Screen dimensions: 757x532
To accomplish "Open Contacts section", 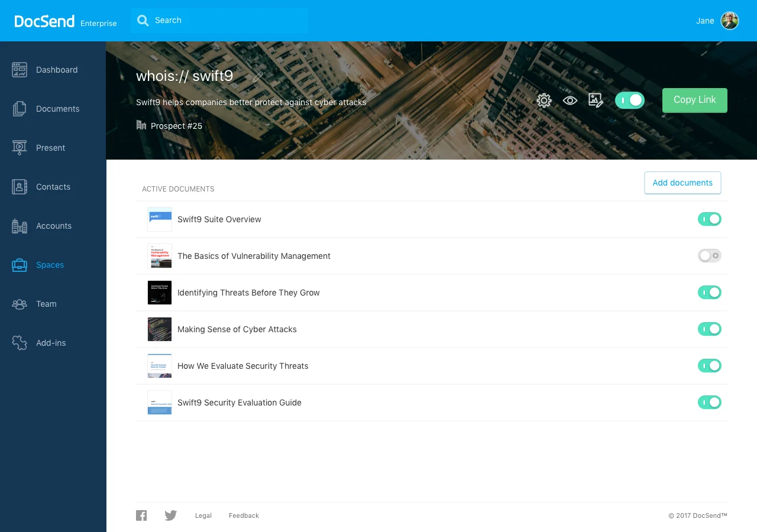I will [x=53, y=187].
